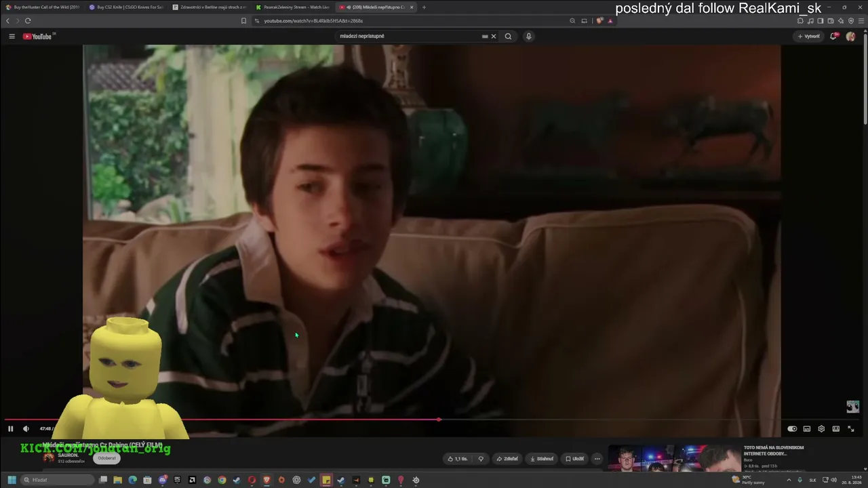Download the video via Stiahnuť
The width and height of the screenshot is (868, 488).
click(541, 459)
